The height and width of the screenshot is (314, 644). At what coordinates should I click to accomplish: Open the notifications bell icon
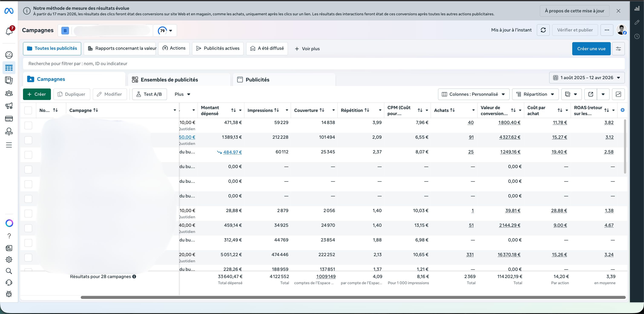coord(9,31)
